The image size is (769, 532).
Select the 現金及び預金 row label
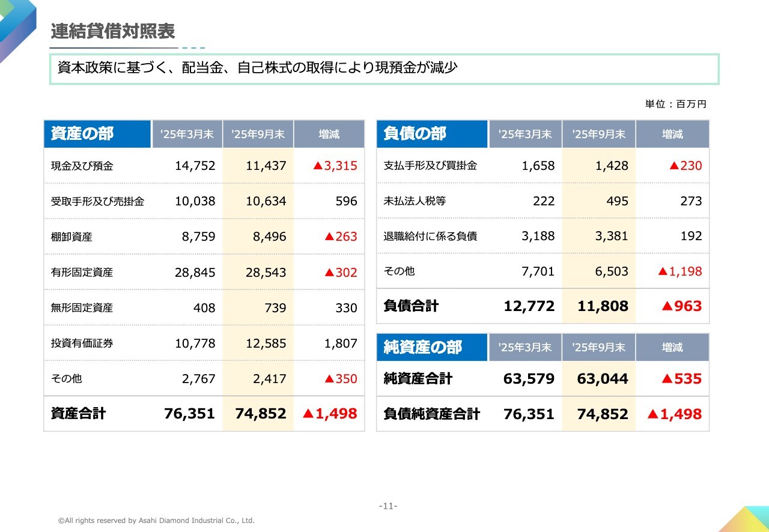click(x=82, y=166)
